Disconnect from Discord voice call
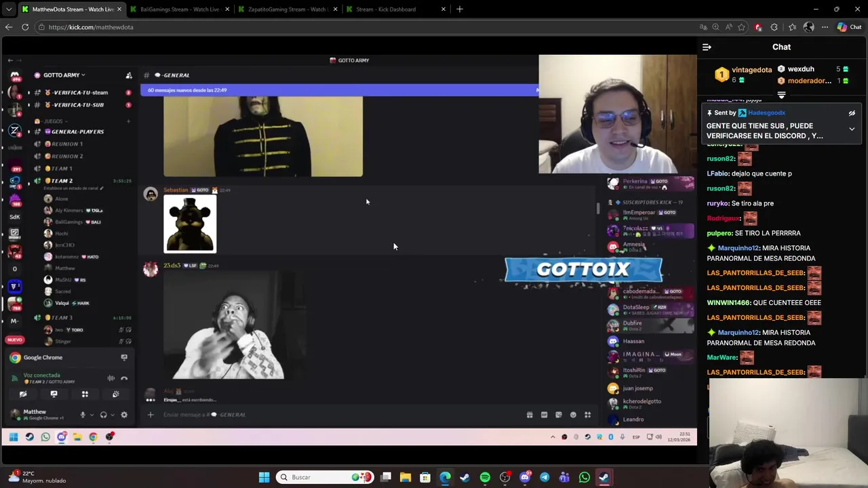The height and width of the screenshot is (488, 868). click(124, 378)
